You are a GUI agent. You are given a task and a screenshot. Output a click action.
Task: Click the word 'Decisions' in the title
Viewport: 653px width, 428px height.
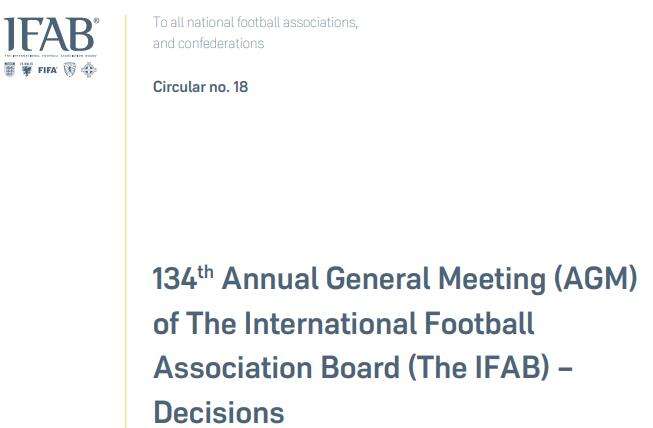coord(219,412)
